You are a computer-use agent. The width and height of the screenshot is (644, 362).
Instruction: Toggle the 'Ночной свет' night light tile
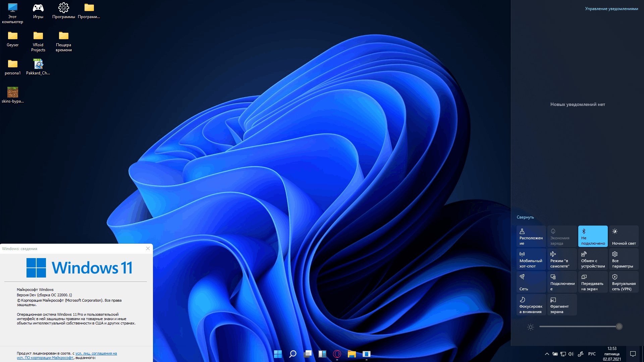pyautogui.click(x=624, y=236)
